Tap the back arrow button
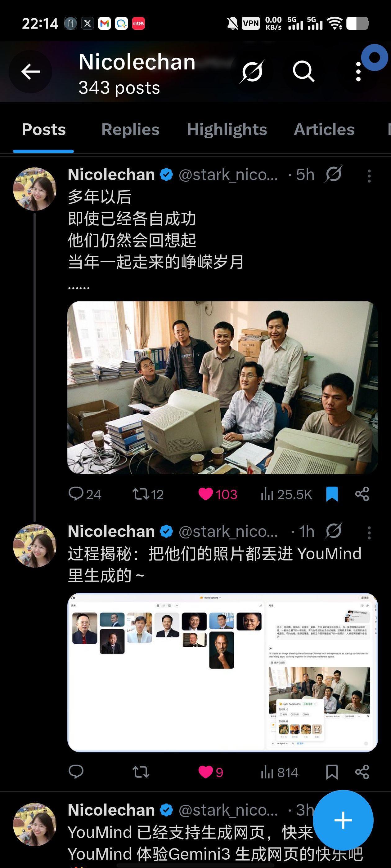The image size is (391, 868). point(31,71)
